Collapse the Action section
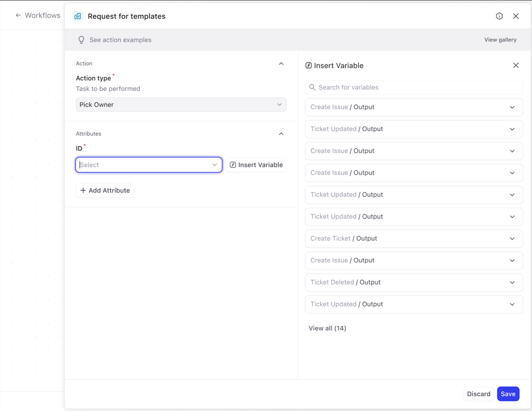This screenshot has height=411, width=532. point(281,63)
